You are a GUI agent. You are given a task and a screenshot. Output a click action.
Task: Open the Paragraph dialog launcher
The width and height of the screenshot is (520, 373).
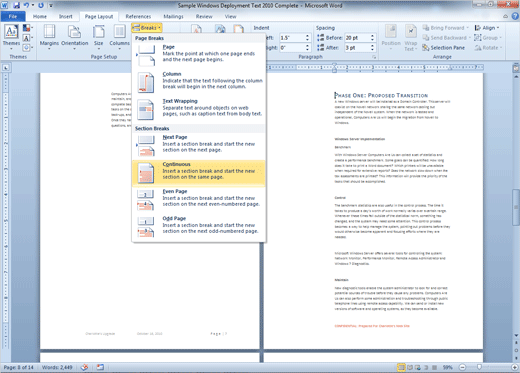pyautogui.click(x=374, y=57)
